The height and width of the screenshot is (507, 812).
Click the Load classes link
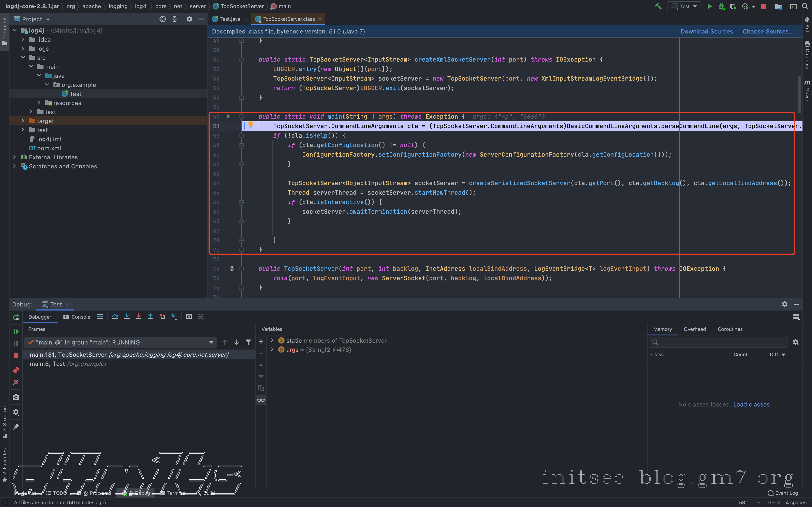tap(751, 404)
